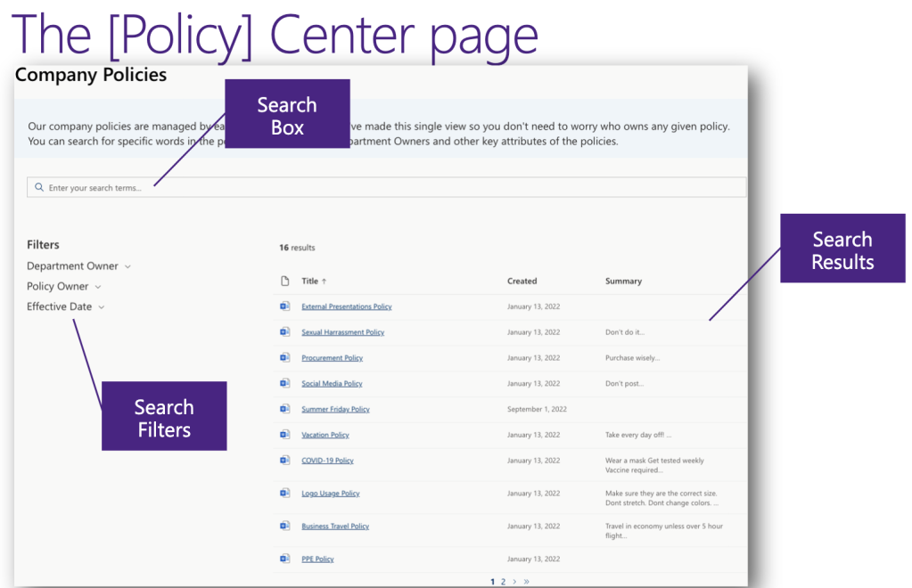912x588 pixels.
Task: Click the Word icon beside Social Media Policy
Action: 284,383
